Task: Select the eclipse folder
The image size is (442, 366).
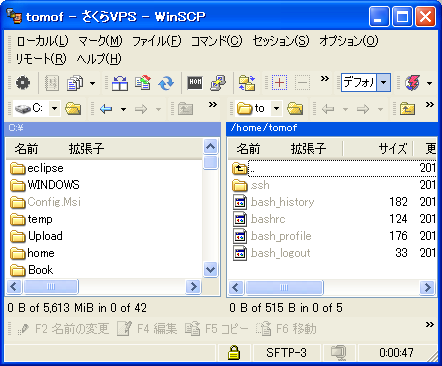Action: coord(37,168)
